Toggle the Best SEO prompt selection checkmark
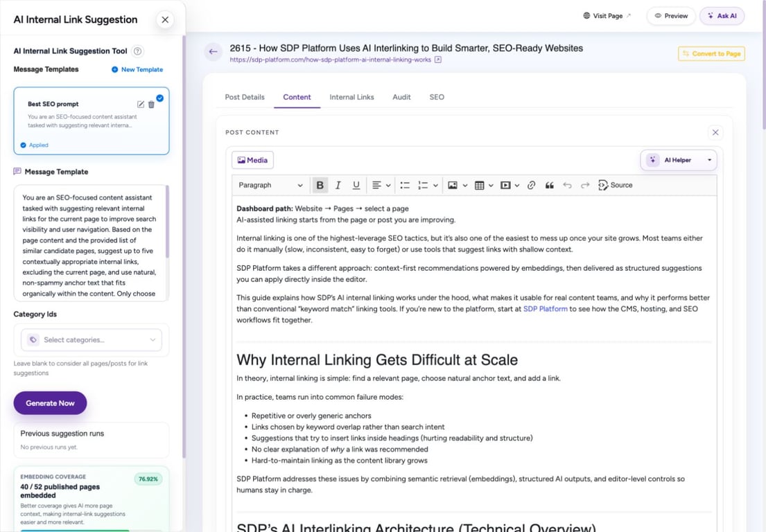766x532 pixels. [159, 98]
